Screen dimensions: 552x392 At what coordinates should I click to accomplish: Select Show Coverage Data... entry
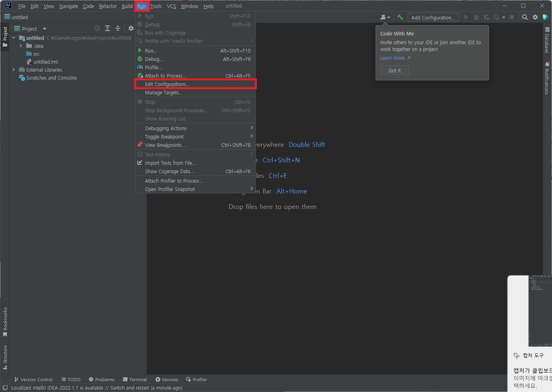coord(195,171)
